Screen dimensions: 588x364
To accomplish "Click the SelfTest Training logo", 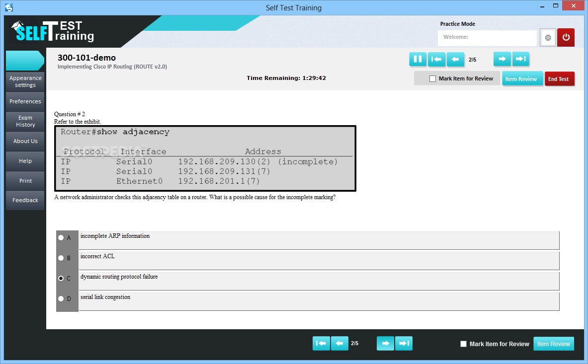I will point(53,31).
